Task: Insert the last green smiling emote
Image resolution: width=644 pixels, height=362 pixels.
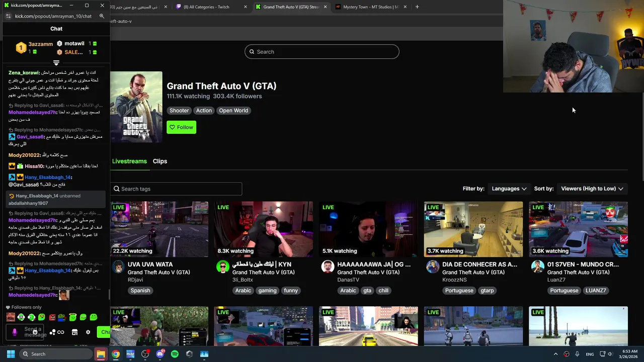Action: [x=94, y=317]
